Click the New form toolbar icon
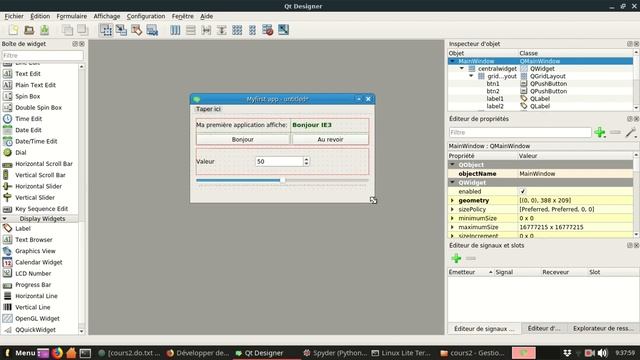Screen dimensions: 640x360 tap(13, 30)
